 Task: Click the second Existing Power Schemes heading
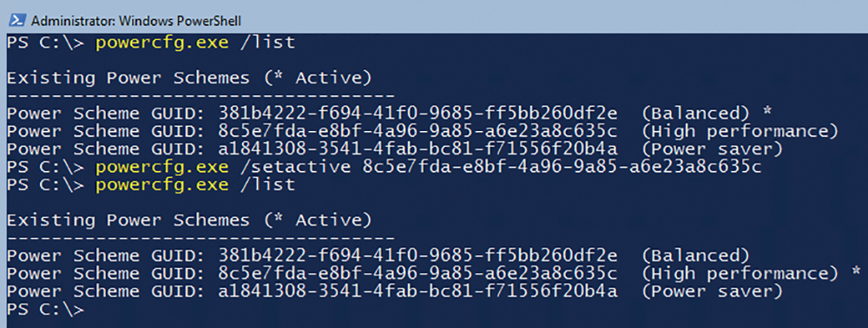[x=189, y=220]
